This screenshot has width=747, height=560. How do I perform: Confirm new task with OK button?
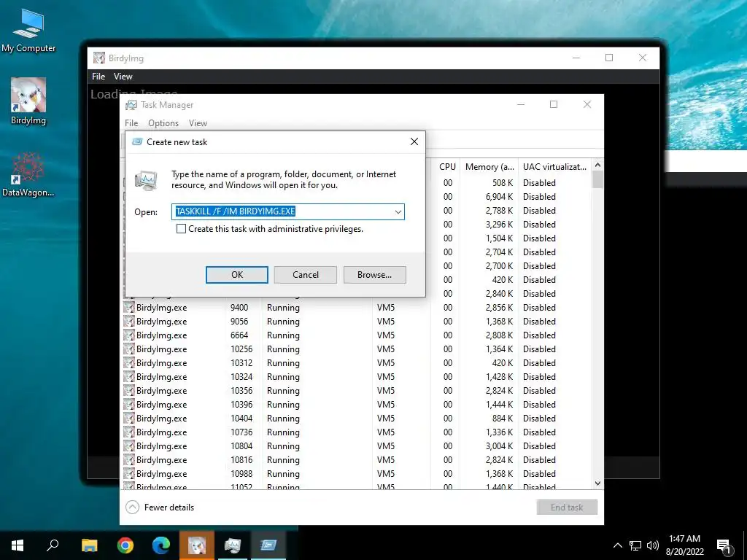point(237,275)
